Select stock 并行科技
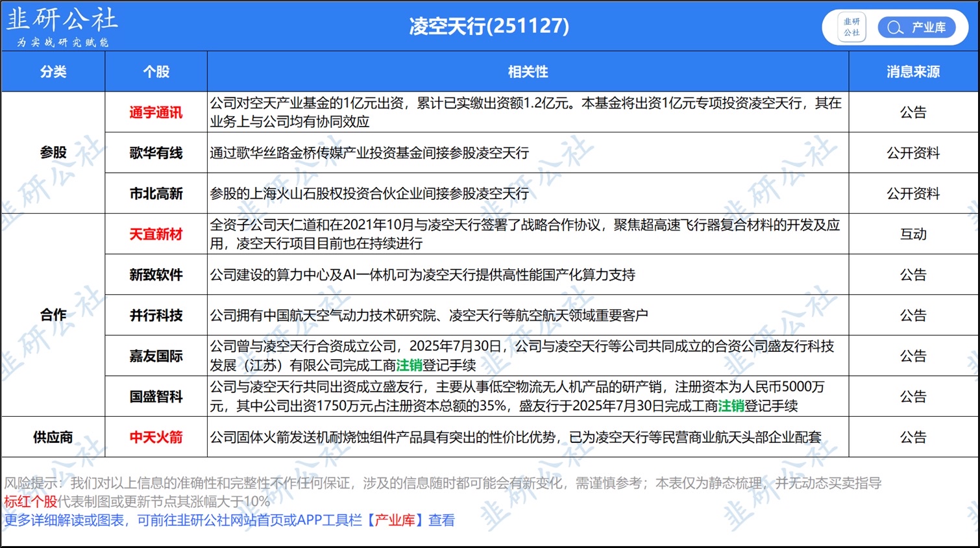This screenshot has width=980, height=548. click(x=156, y=315)
